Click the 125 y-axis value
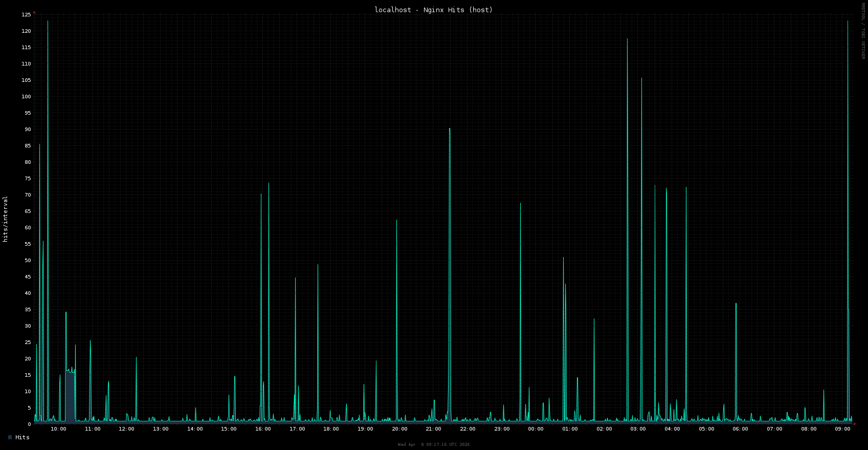The height and width of the screenshot is (450, 868). pyautogui.click(x=26, y=15)
